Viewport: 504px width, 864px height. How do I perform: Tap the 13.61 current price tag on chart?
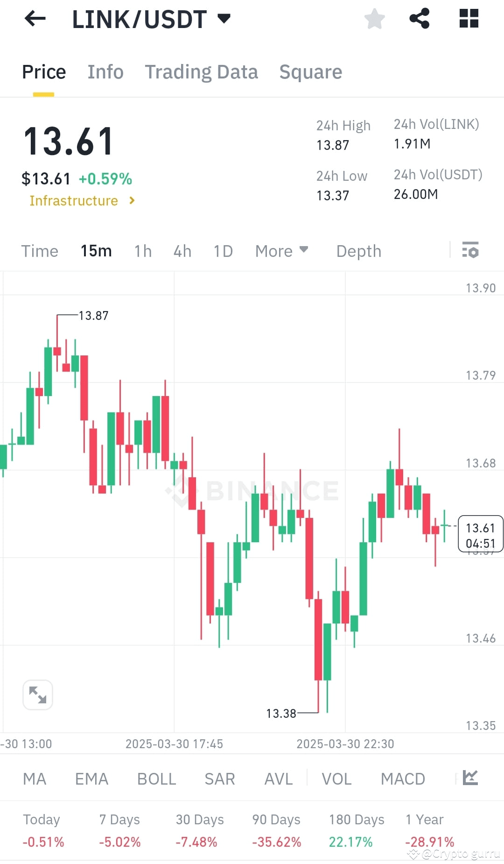(x=481, y=534)
